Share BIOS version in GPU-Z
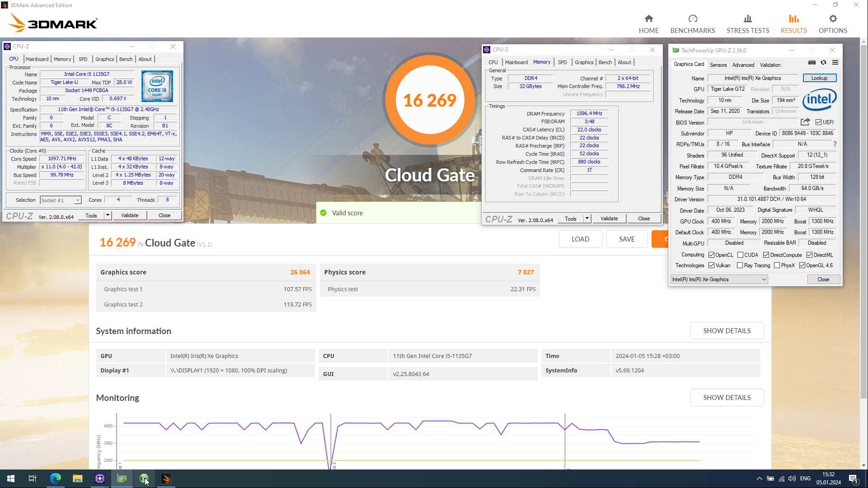The image size is (868, 488). click(805, 122)
